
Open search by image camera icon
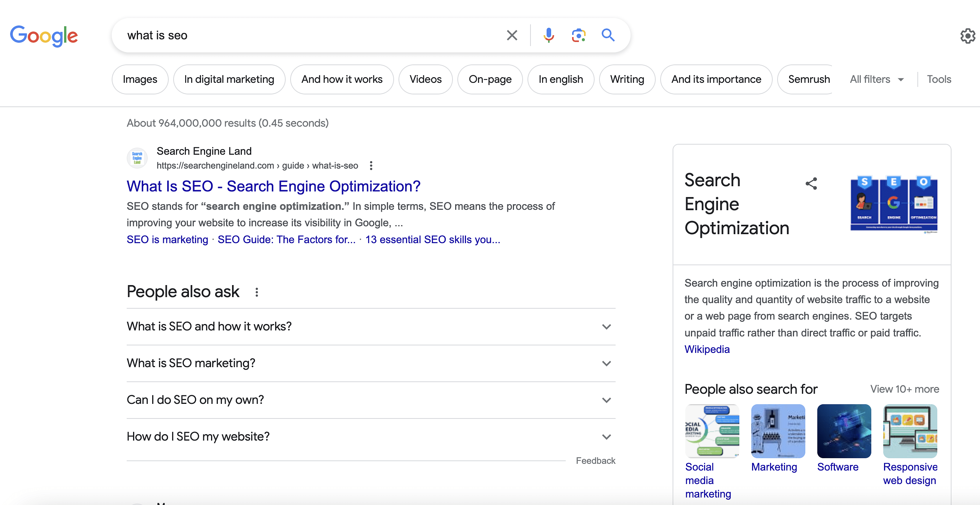click(x=578, y=35)
